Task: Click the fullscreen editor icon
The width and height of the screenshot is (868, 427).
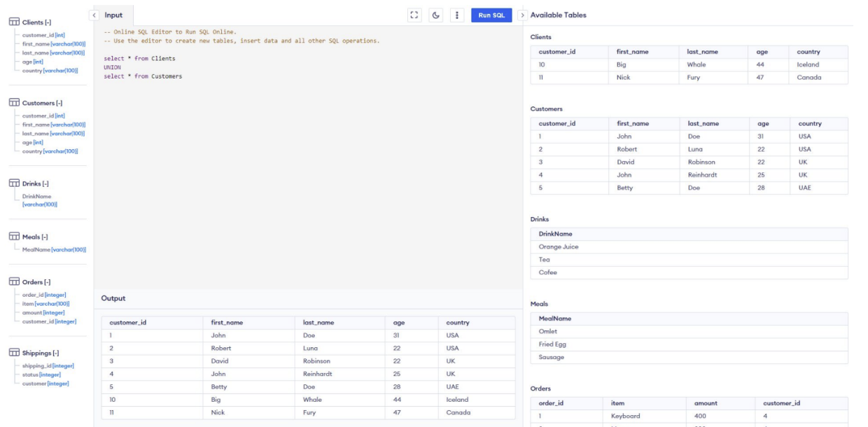Action: click(415, 15)
